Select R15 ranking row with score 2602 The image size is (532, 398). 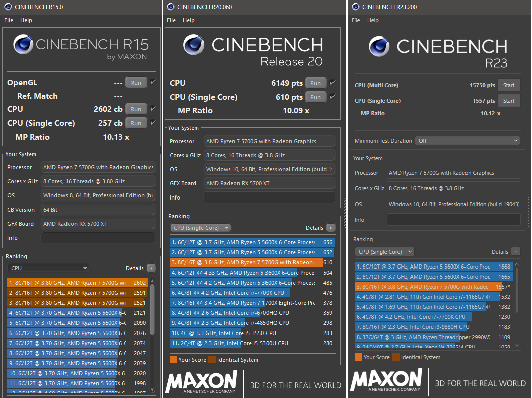[x=78, y=283]
